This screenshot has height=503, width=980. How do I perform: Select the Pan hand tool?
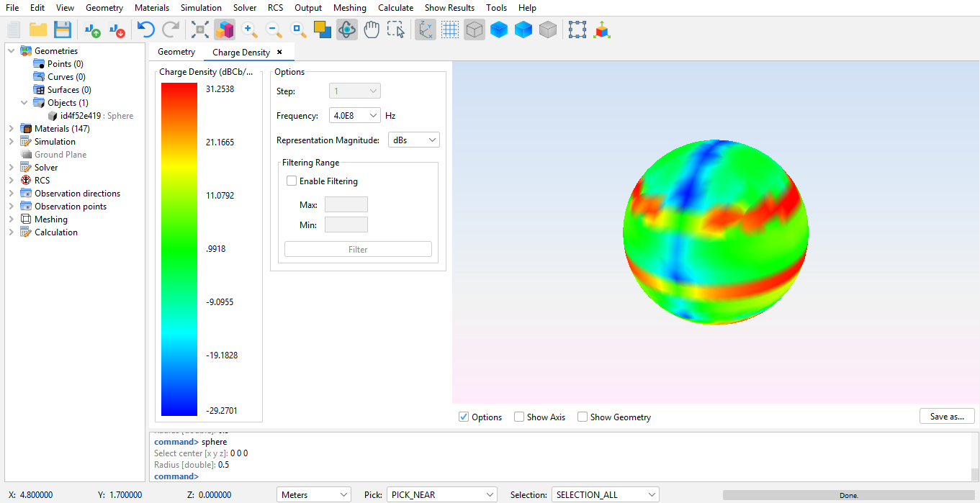(x=371, y=30)
